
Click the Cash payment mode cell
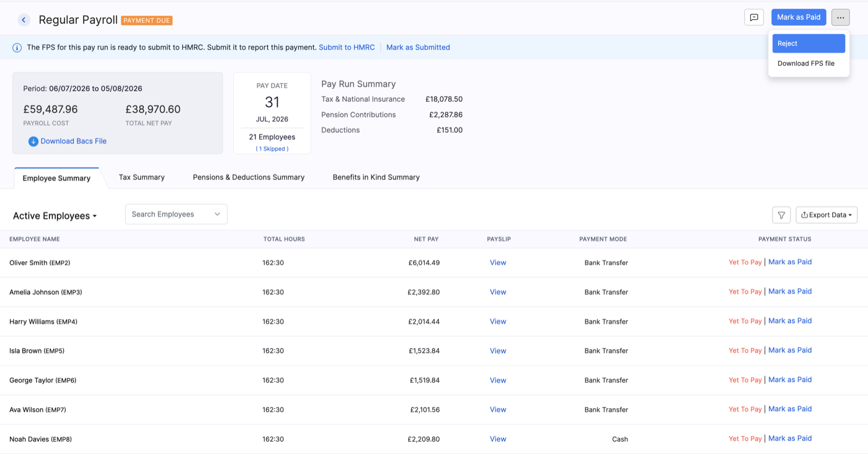pyautogui.click(x=620, y=439)
